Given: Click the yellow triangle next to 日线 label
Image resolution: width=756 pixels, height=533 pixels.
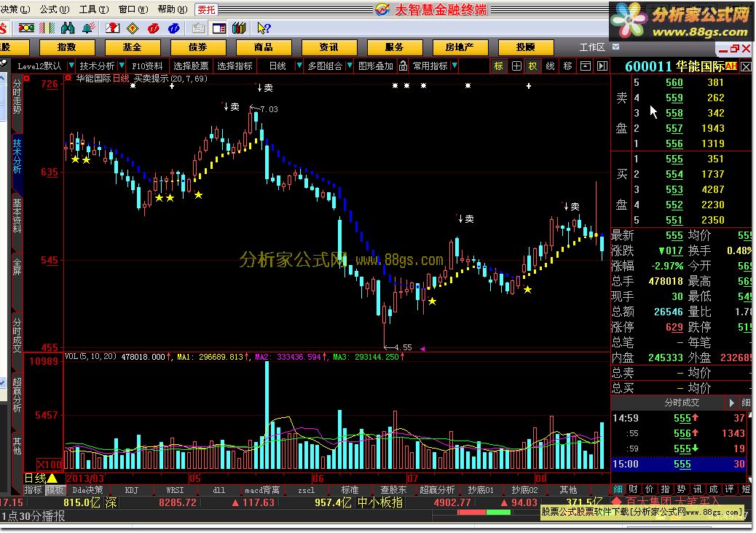Looking at the screenshot, I should pos(52,478).
